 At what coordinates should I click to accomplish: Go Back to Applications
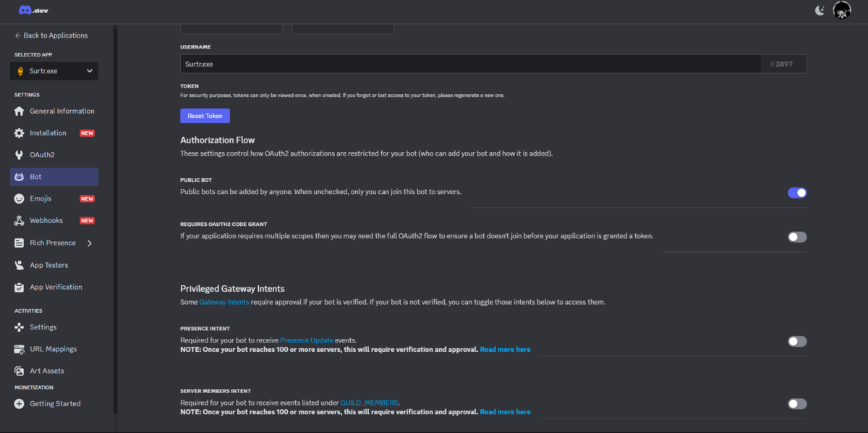point(51,35)
